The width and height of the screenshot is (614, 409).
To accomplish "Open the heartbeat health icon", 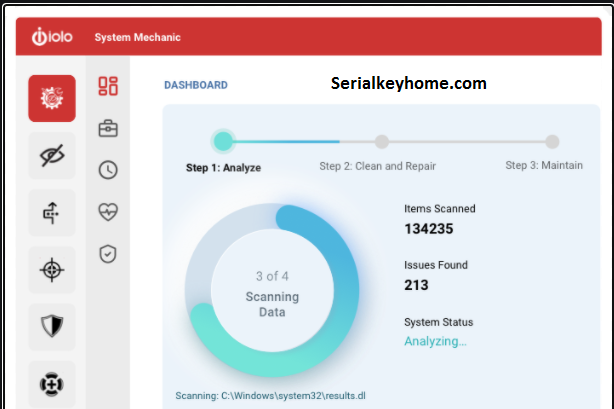I will click(108, 212).
